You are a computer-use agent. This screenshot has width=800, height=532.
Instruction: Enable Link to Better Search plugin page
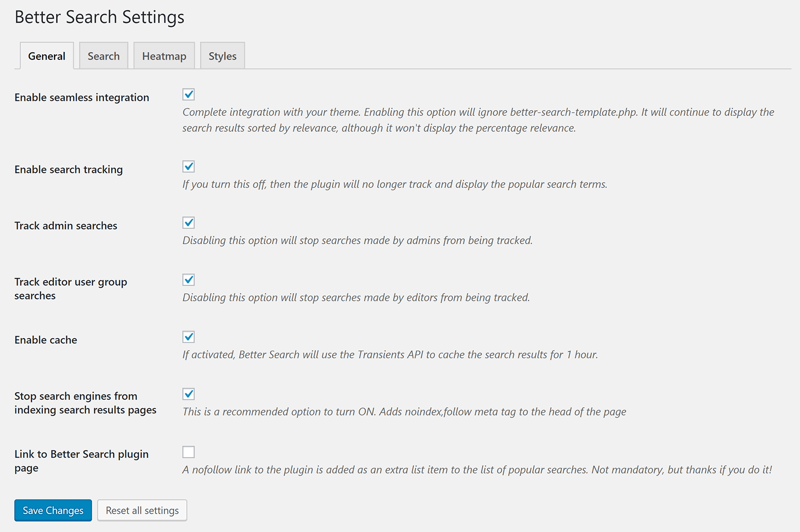tap(188, 452)
